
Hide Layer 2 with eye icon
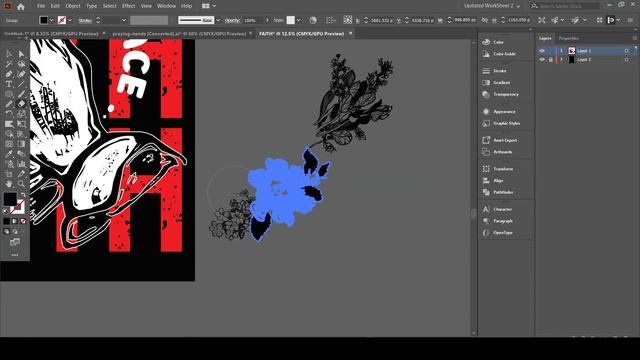542,60
